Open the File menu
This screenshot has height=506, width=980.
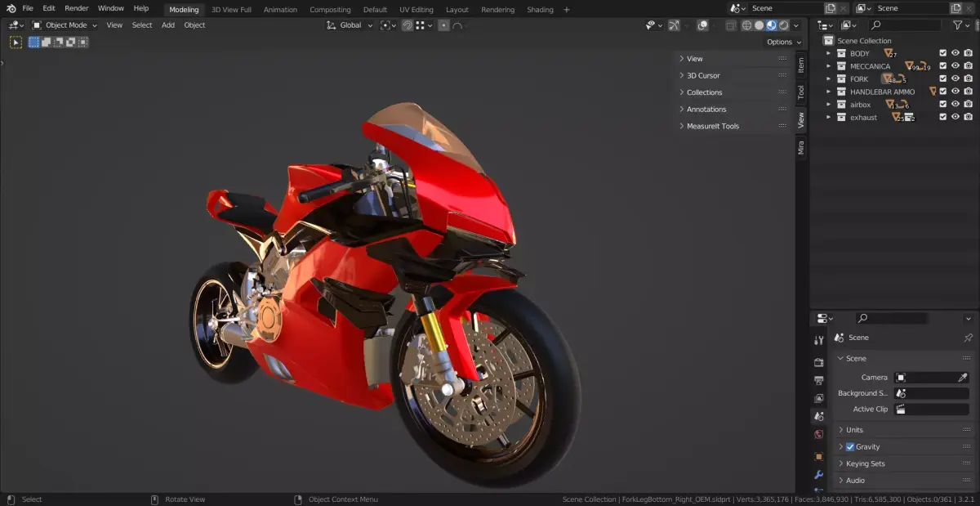coord(28,8)
